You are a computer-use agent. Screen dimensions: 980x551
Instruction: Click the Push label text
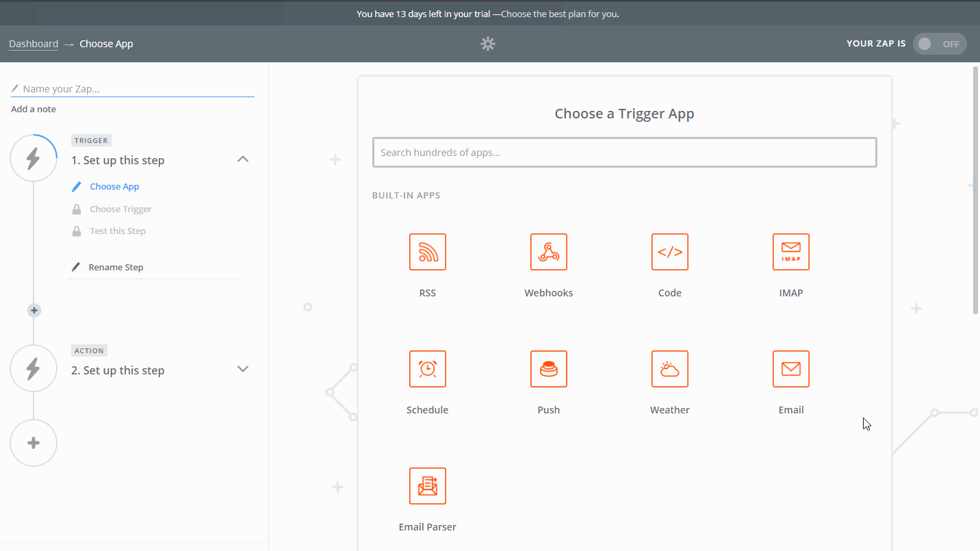click(549, 410)
